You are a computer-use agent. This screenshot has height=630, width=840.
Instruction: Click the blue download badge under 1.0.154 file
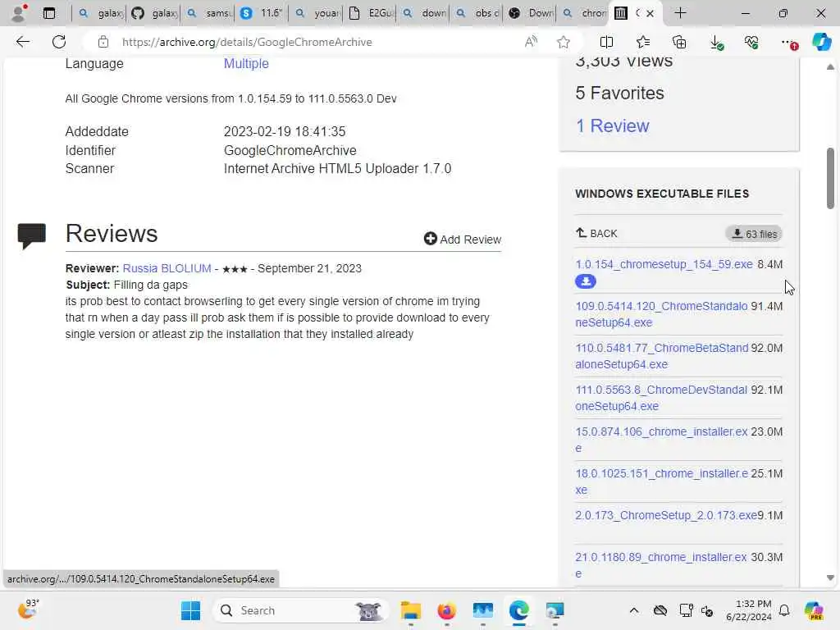(586, 281)
